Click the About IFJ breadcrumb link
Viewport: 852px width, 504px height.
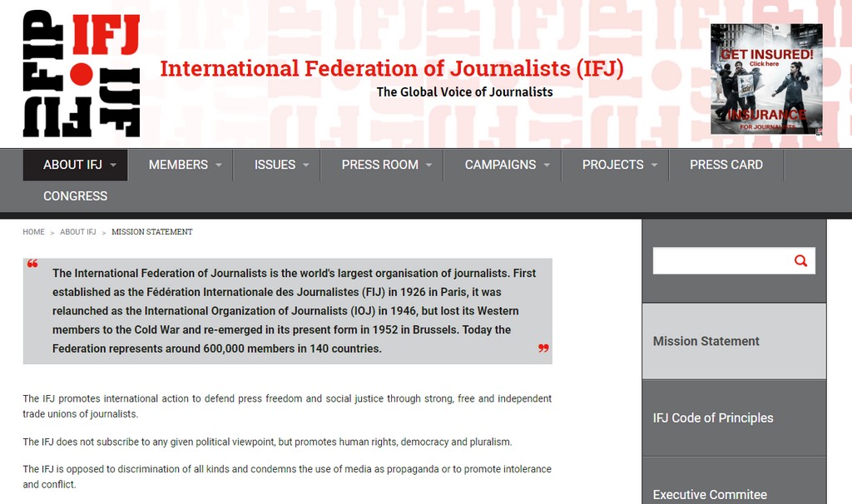(78, 232)
